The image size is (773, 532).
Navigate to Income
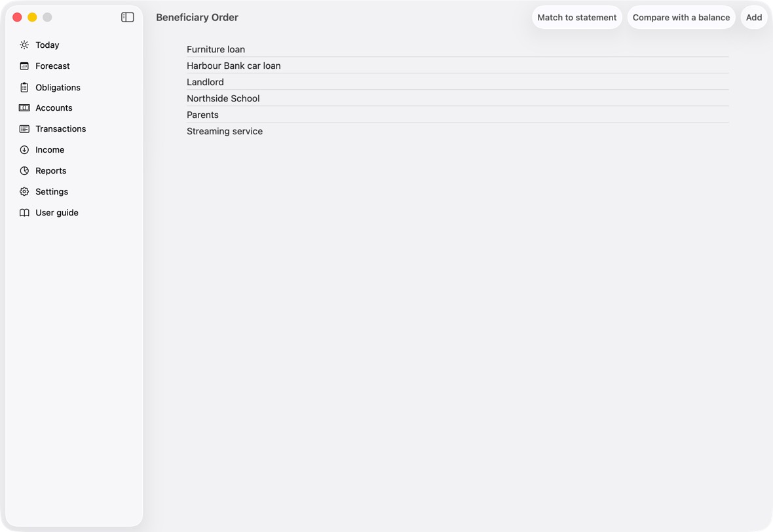(x=74, y=150)
